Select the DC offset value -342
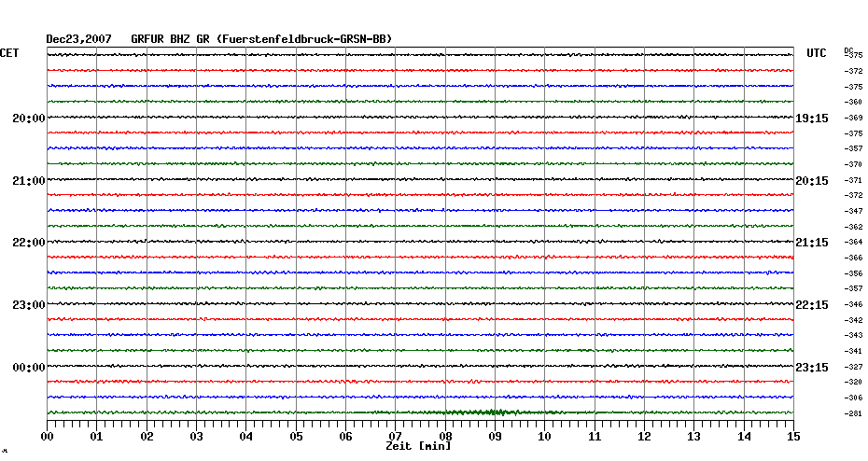The image size is (868, 461). click(853, 320)
